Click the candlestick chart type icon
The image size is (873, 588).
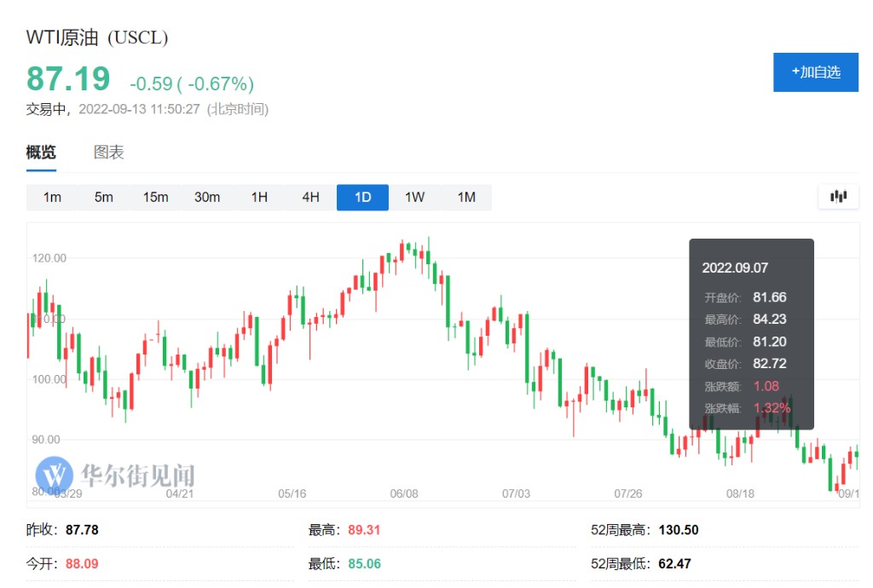coord(839,197)
